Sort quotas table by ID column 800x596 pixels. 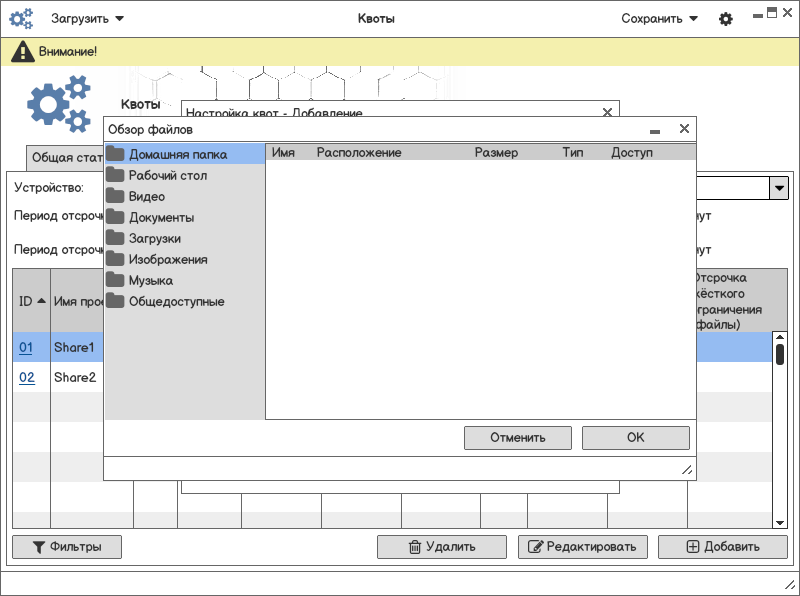tap(32, 301)
